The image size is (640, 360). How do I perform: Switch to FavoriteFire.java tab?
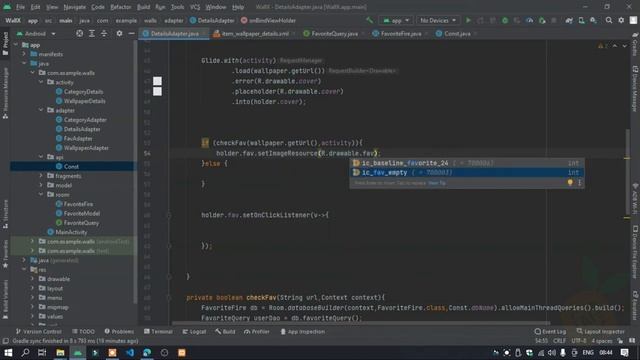pyautogui.click(x=401, y=33)
